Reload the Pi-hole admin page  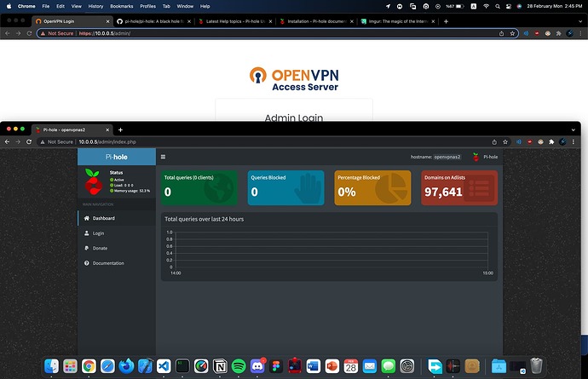click(x=29, y=141)
